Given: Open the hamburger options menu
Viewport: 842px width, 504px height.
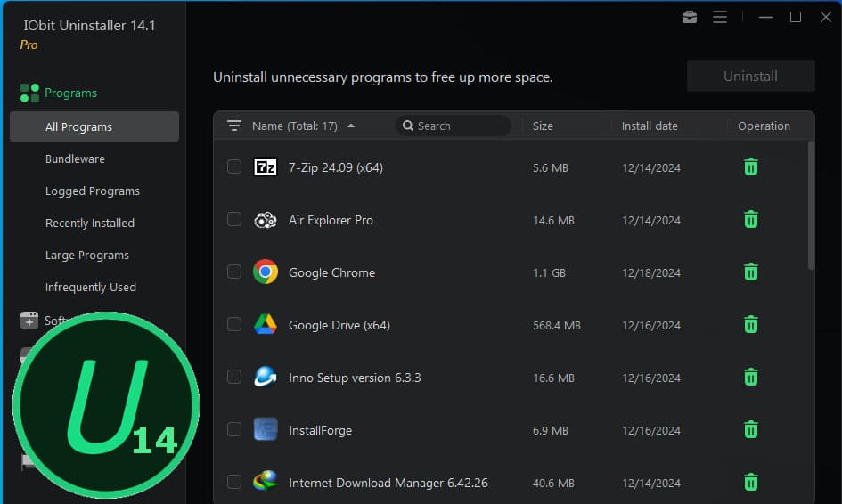Looking at the screenshot, I should (x=720, y=17).
